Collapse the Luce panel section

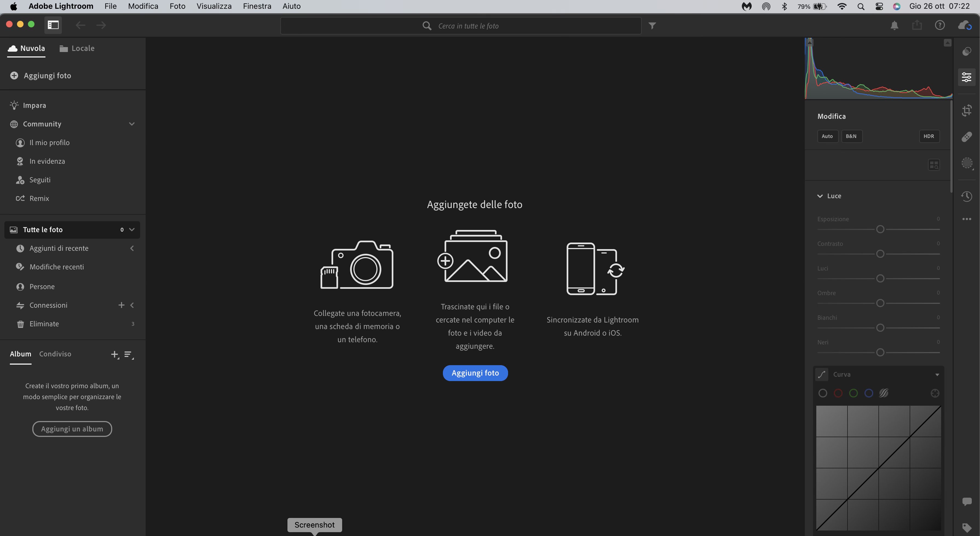coord(820,196)
